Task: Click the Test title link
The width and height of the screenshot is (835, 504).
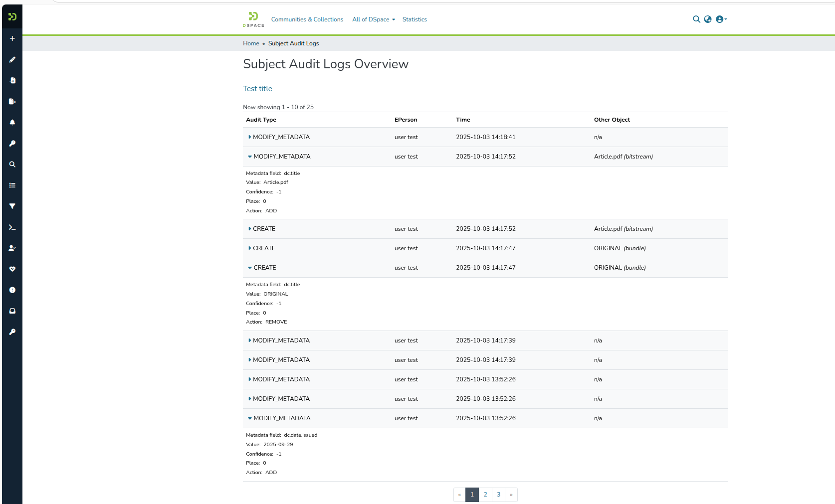Action: 257,89
